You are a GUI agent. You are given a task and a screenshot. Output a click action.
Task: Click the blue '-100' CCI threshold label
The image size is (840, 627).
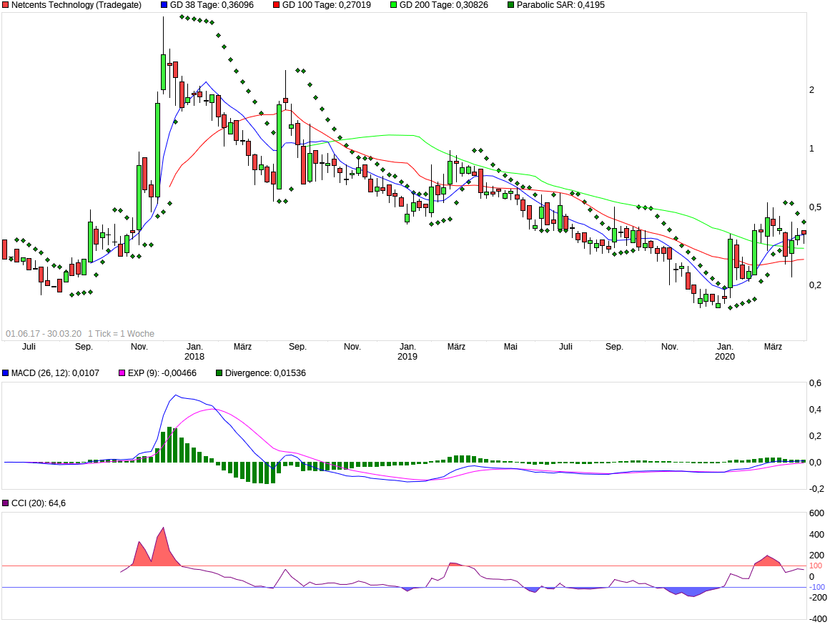816,588
